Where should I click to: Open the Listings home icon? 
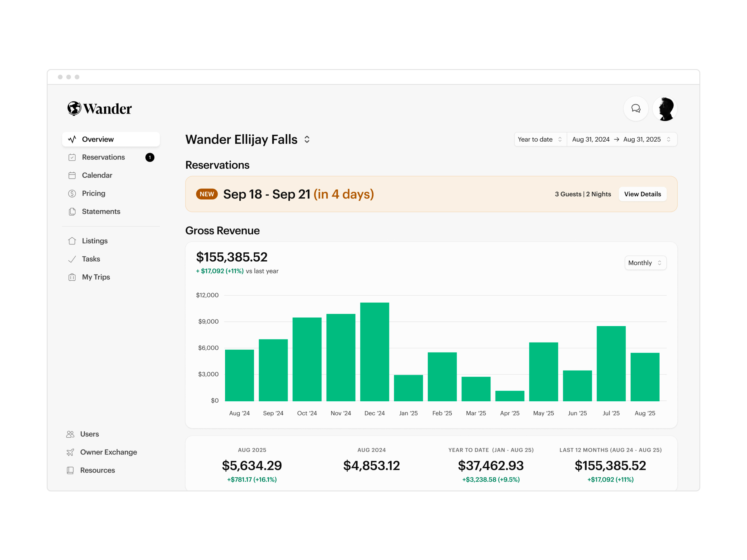tap(72, 241)
